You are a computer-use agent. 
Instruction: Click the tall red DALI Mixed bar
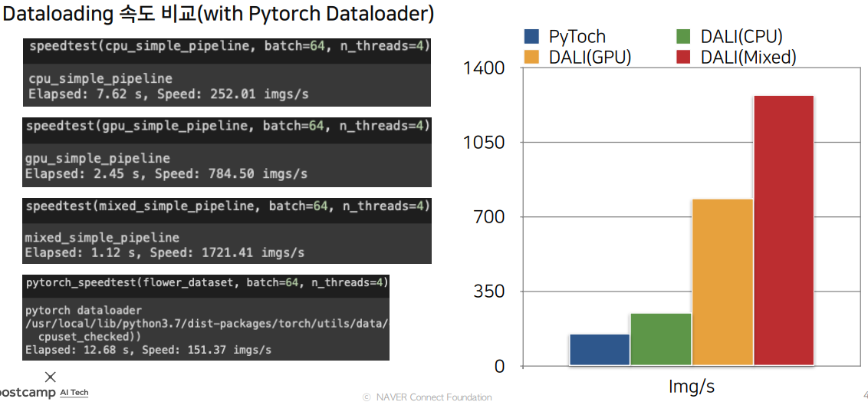click(x=784, y=230)
